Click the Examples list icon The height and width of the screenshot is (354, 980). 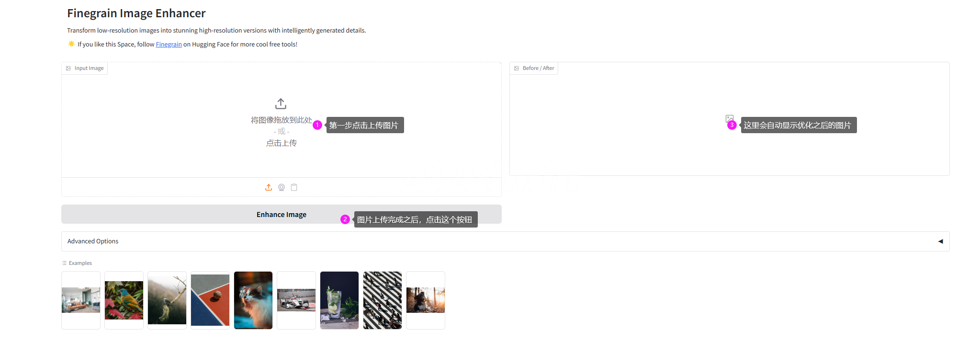click(64, 263)
